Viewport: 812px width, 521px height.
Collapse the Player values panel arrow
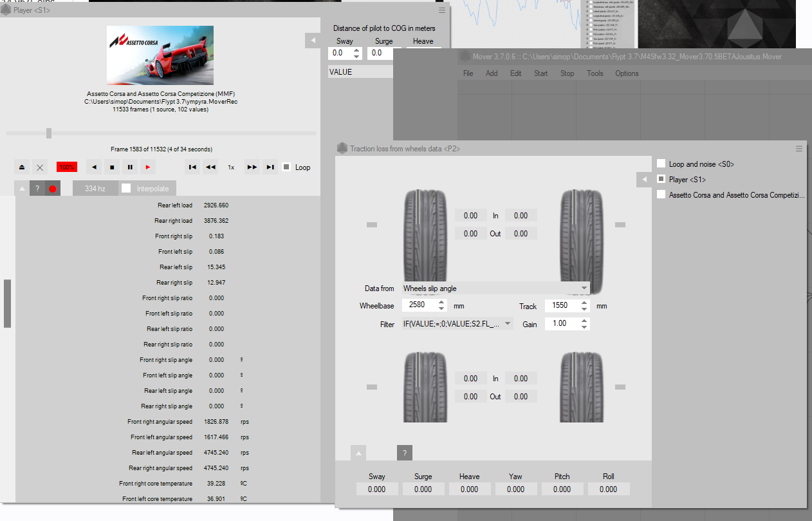coord(22,189)
